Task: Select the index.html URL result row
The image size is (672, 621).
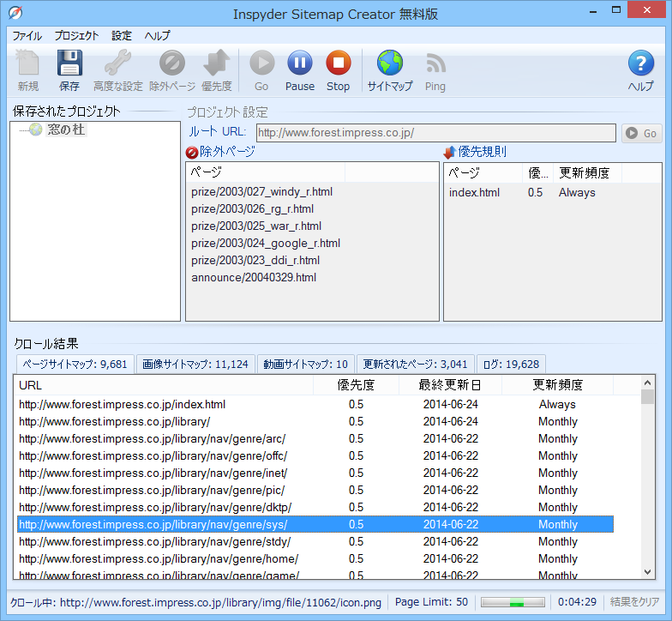Action: (x=315, y=405)
